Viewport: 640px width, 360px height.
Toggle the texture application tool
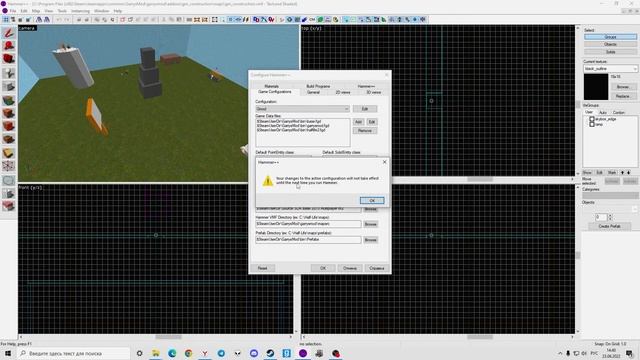tap(9, 100)
